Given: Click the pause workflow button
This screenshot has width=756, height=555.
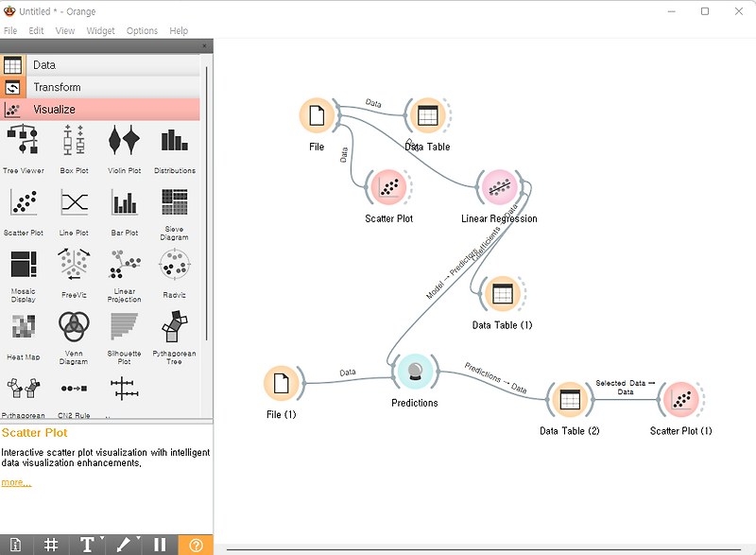Looking at the screenshot, I should (x=160, y=545).
